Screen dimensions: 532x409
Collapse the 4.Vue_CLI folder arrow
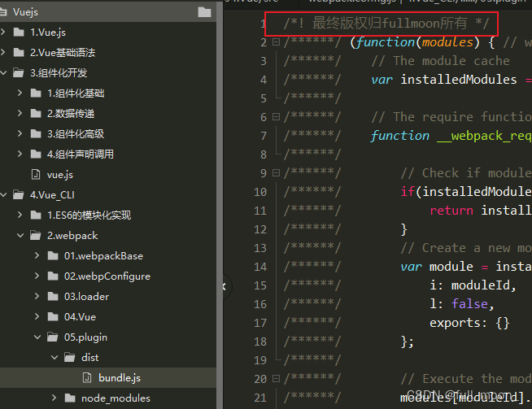point(3,195)
